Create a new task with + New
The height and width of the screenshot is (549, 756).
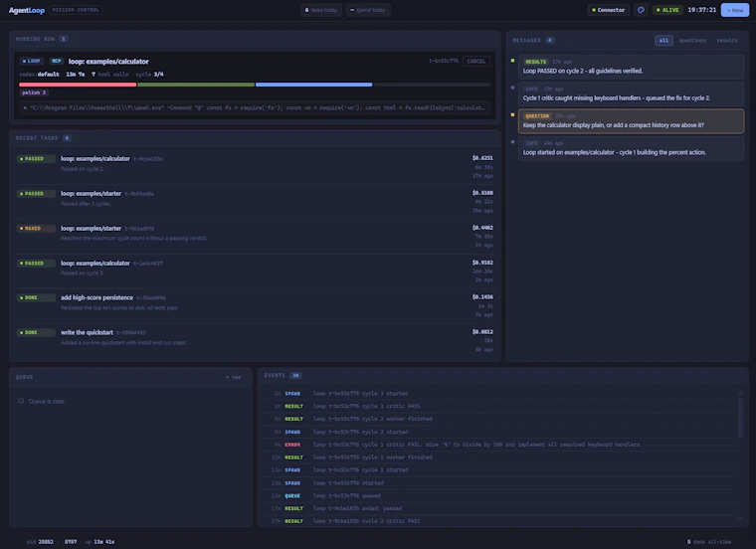[735, 10]
